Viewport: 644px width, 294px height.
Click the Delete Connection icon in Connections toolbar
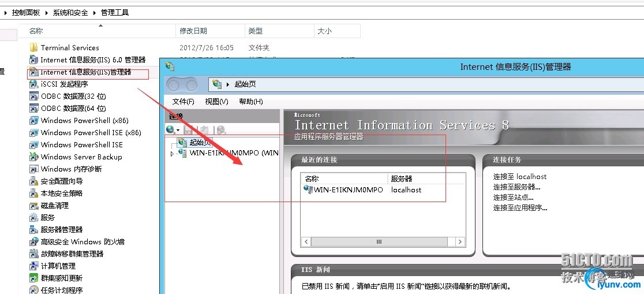[x=221, y=131]
